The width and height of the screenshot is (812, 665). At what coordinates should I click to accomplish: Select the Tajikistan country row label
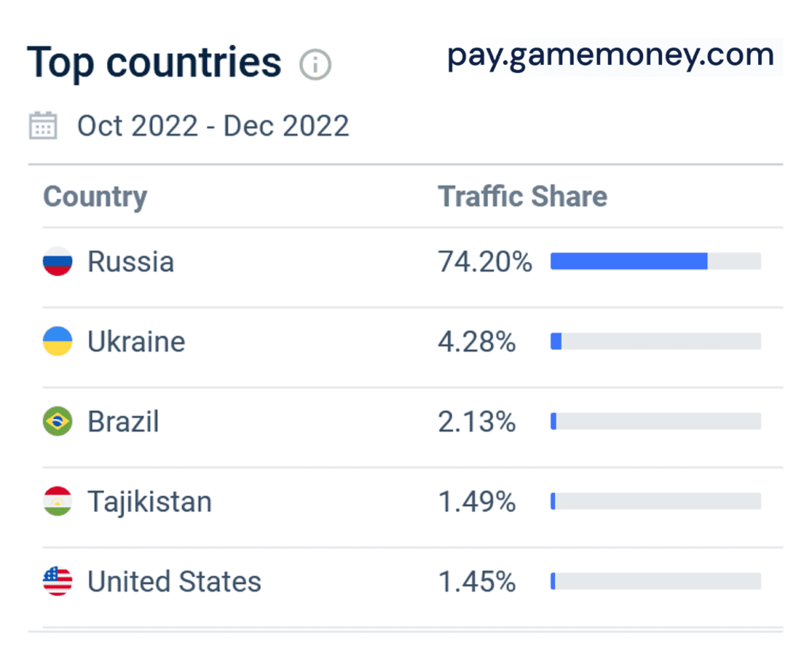[x=150, y=502]
